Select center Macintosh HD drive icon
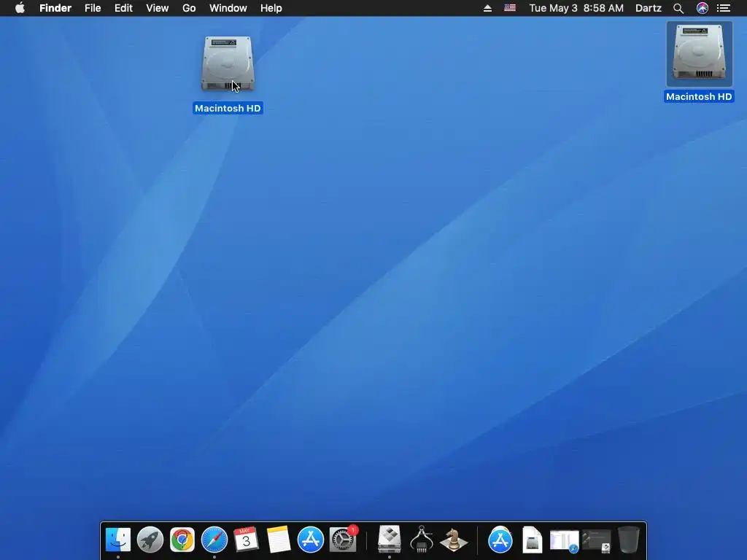The height and width of the screenshot is (560, 747). (x=228, y=64)
